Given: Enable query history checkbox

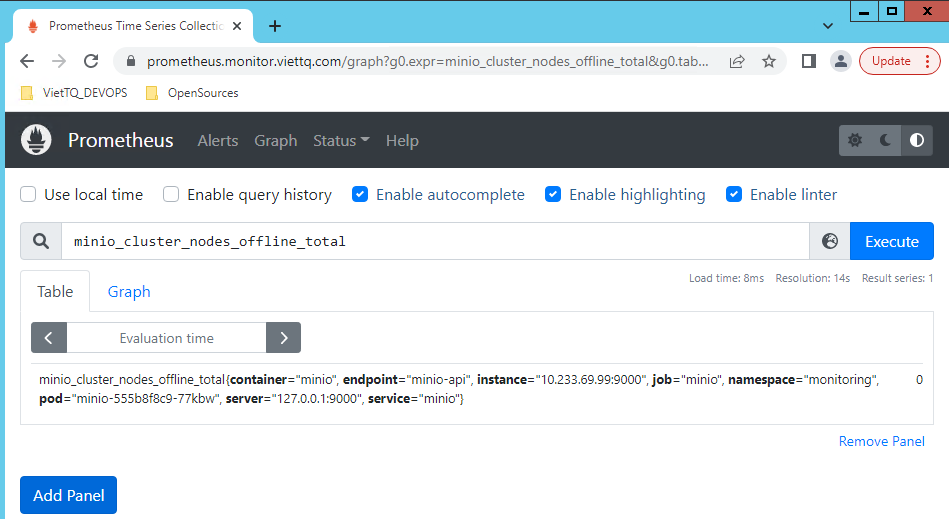Looking at the screenshot, I should point(172,195).
